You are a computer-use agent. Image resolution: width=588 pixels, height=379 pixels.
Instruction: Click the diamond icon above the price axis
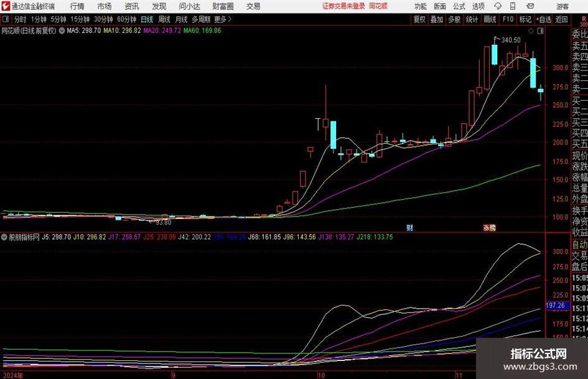click(531, 31)
